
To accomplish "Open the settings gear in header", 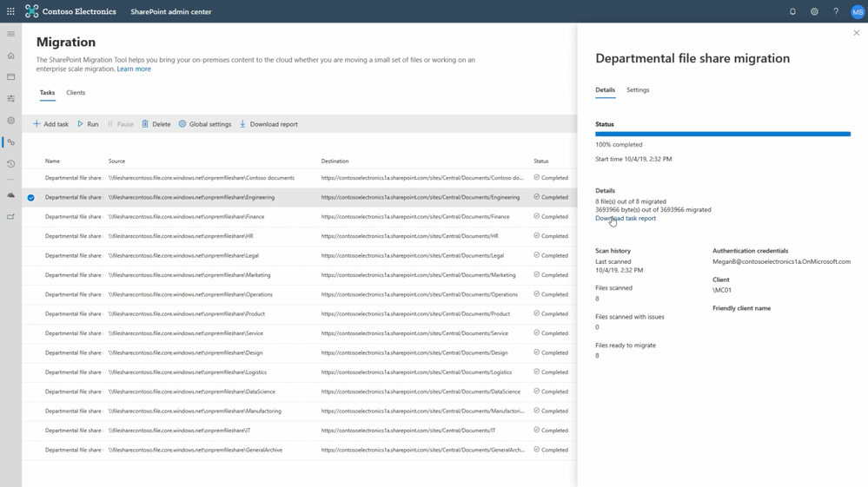I will click(x=814, y=11).
